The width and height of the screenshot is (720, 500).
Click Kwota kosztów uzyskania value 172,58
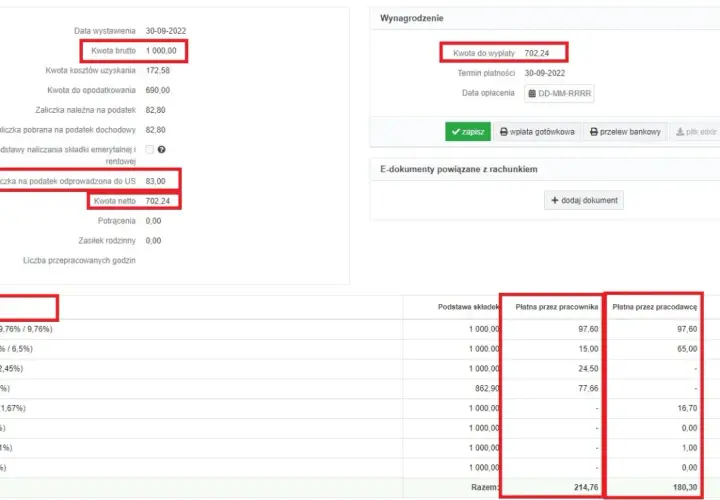point(158,70)
